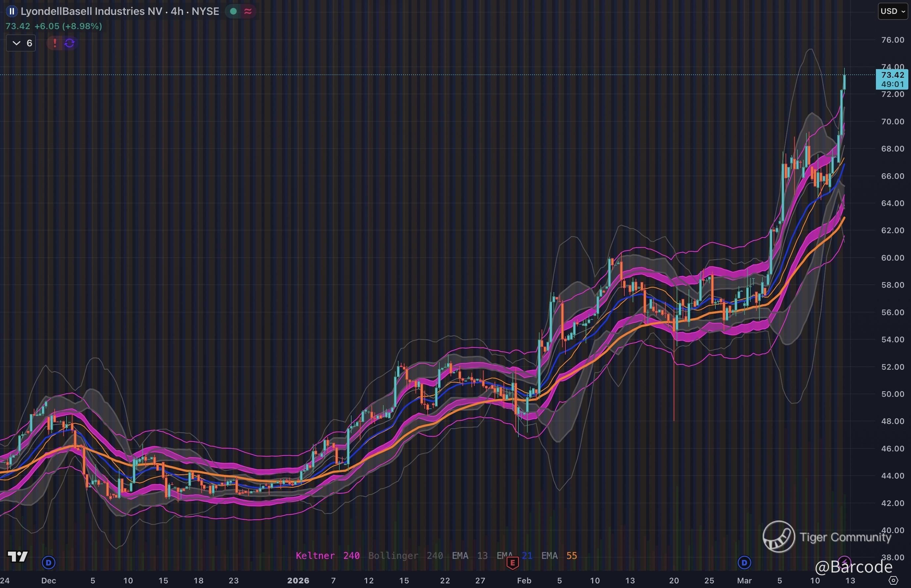Click the 2026 label on time axis
This screenshot has height=588, width=911.
[298, 580]
